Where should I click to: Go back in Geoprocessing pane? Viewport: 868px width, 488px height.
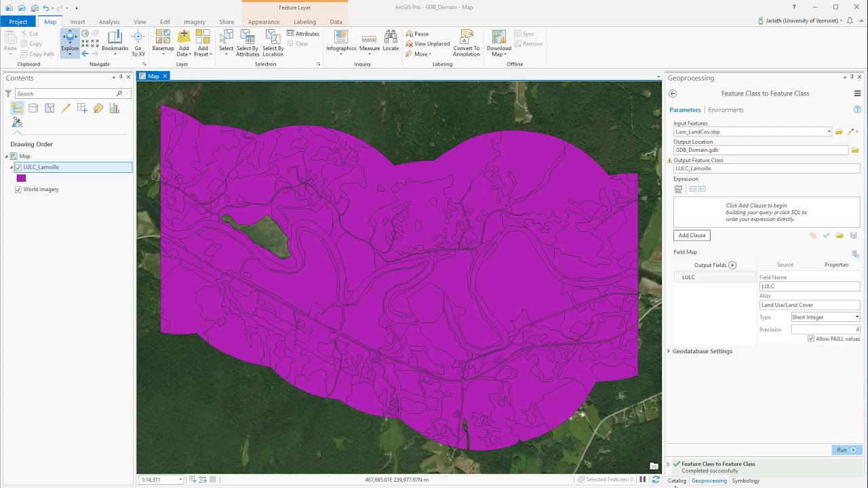pos(673,94)
